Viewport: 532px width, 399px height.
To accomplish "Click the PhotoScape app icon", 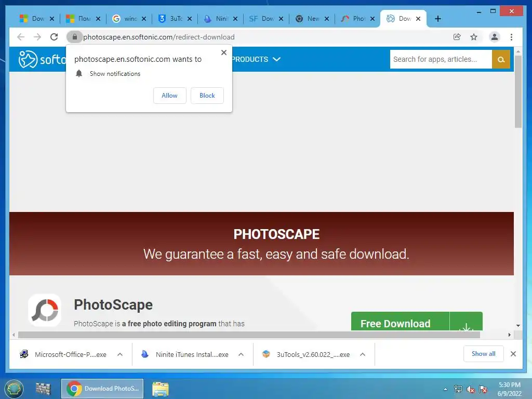I will point(45,310).
